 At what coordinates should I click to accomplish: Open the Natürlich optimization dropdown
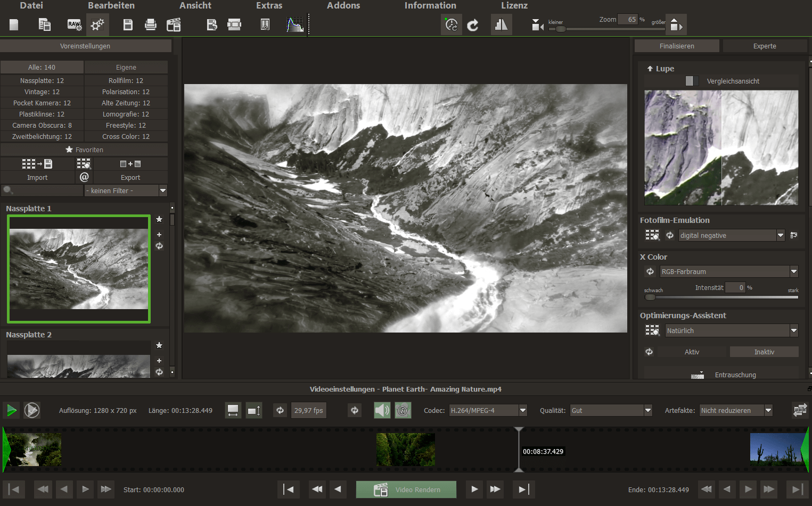[x=732, y=330]
